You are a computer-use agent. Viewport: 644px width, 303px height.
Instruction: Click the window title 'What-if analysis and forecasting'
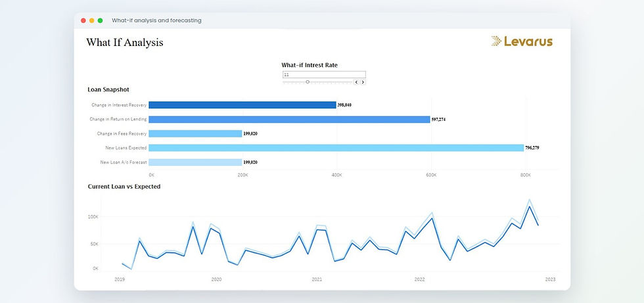(x=156, y=20)
